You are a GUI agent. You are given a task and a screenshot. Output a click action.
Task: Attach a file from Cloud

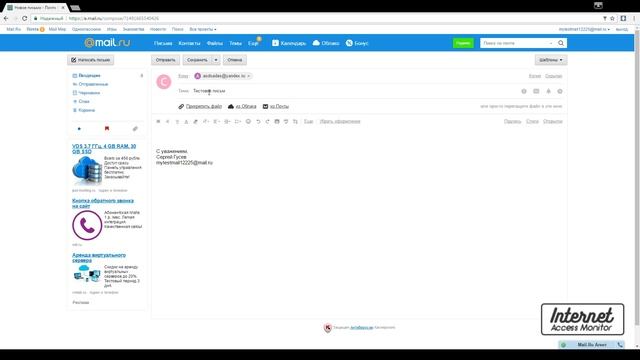tap(242, 106)
